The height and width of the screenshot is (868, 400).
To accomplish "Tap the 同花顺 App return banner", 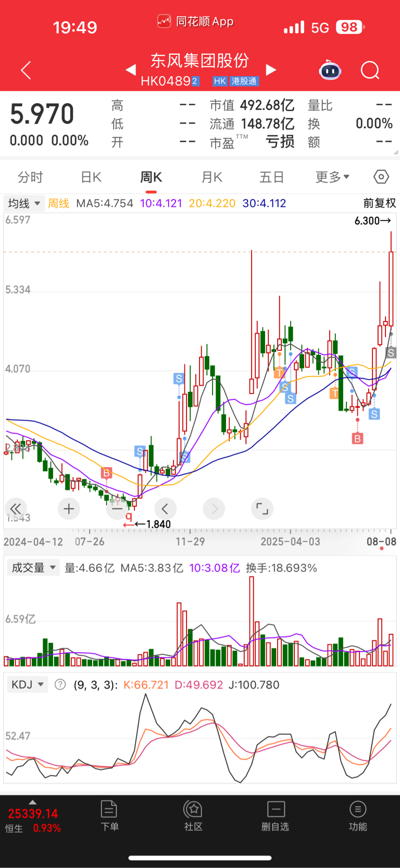I will (195, 21).
